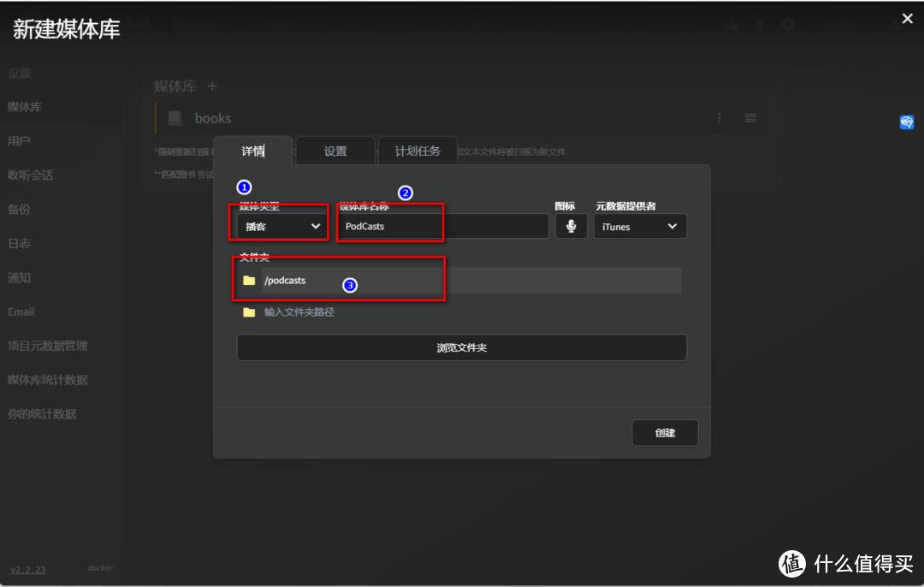Click the settings gear icon in top bar
Screen dimensions: 924x587
[x=788, y=24]
